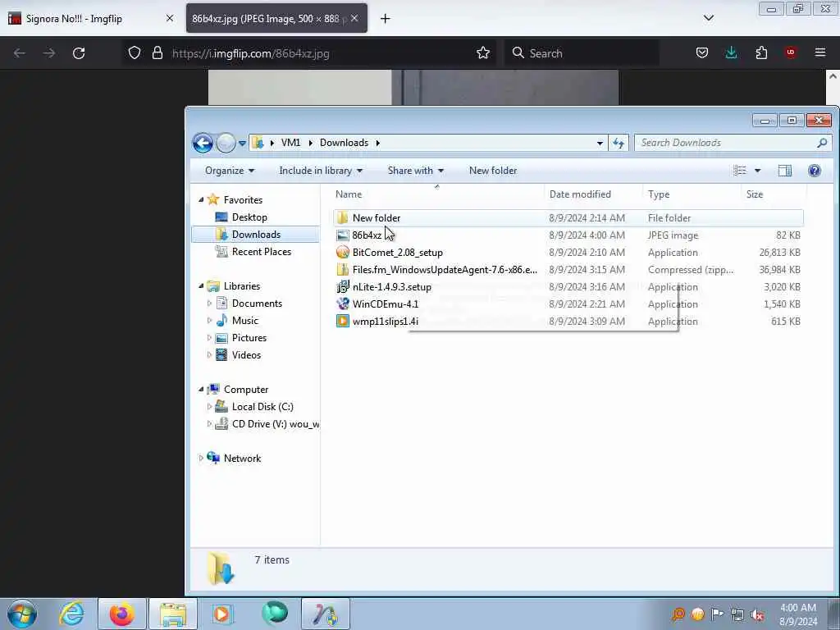Open the Share with menu
This screenshot has height=630, width=840.
point(415,171)
